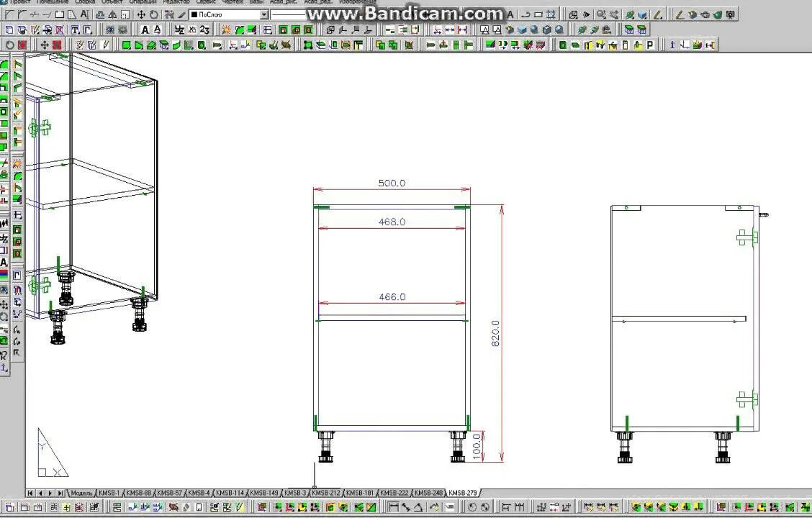The height and width of the screenshot is (518, 812).
Task: Open the KMSB-212 sheet tab
Action: (325, 493)
